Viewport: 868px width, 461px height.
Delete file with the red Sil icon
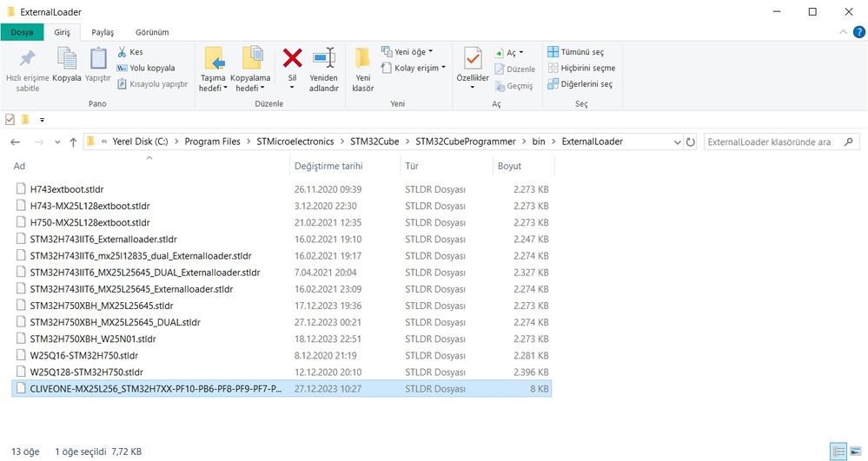click(292, 58)
